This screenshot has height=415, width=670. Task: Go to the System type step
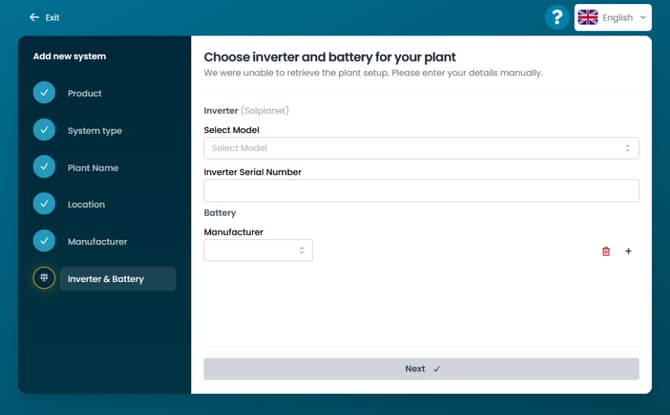click(94, 130)
